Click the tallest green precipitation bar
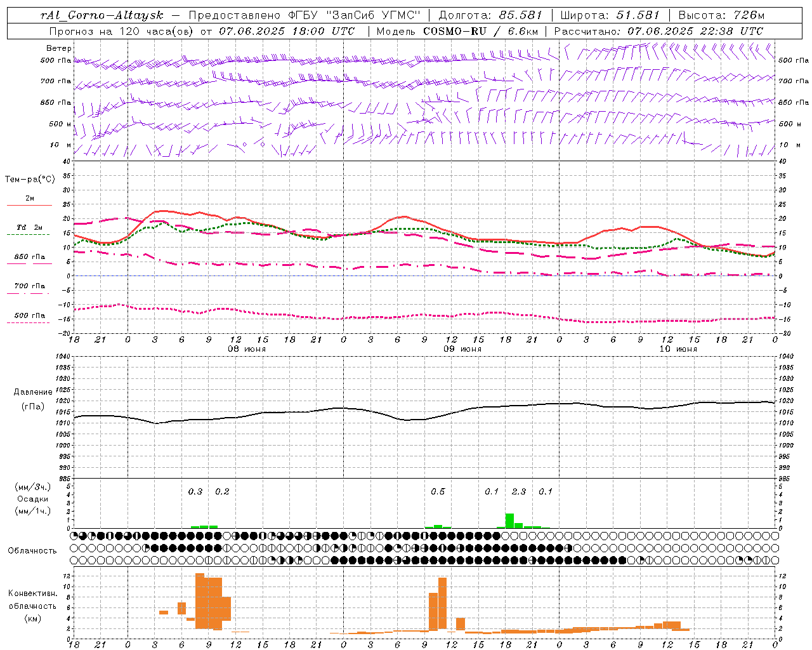812x650 pixels. click(x=509, y=521)
